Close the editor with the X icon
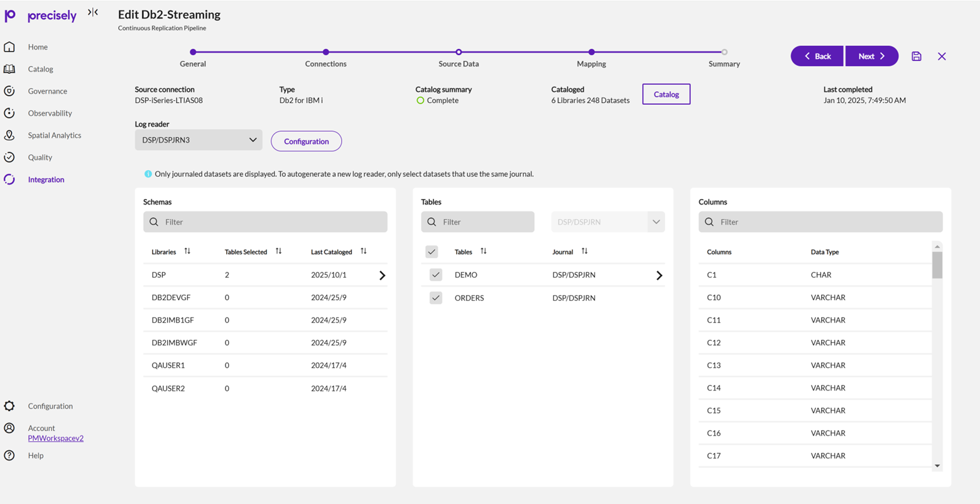The image size is (980, 504). click(x=942, y=56)
